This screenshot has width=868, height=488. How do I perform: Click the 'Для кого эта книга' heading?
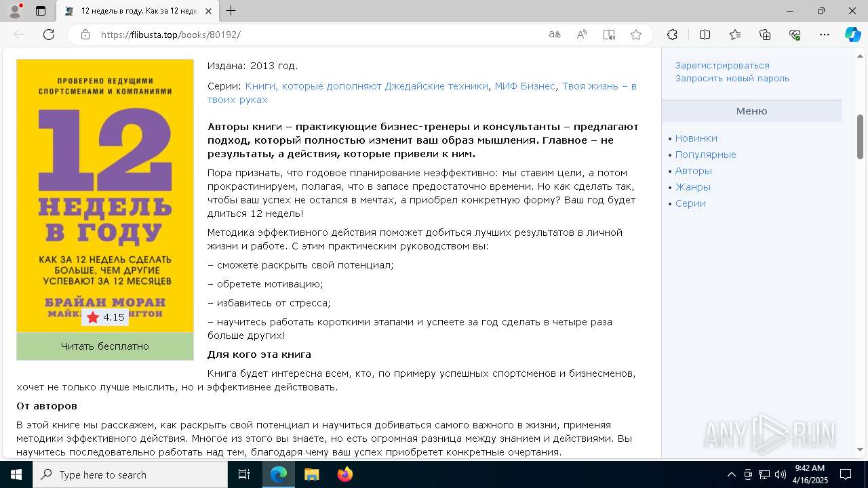pos(259,354)
